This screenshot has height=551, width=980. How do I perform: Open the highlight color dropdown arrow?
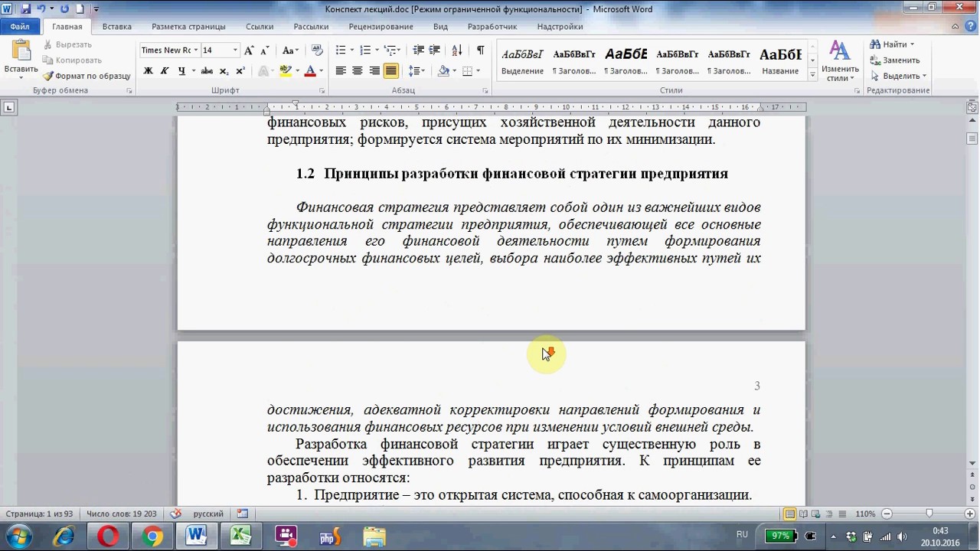click(296, 71)
